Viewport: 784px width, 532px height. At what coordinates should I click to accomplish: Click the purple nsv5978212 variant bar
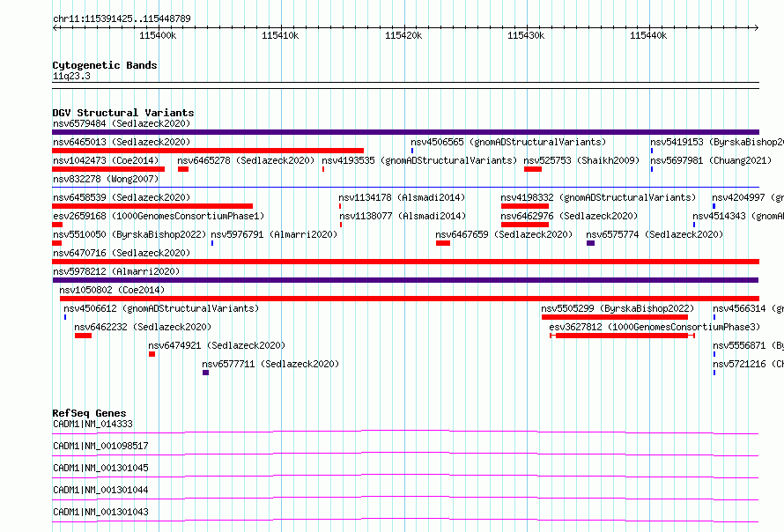pos(405,280)
